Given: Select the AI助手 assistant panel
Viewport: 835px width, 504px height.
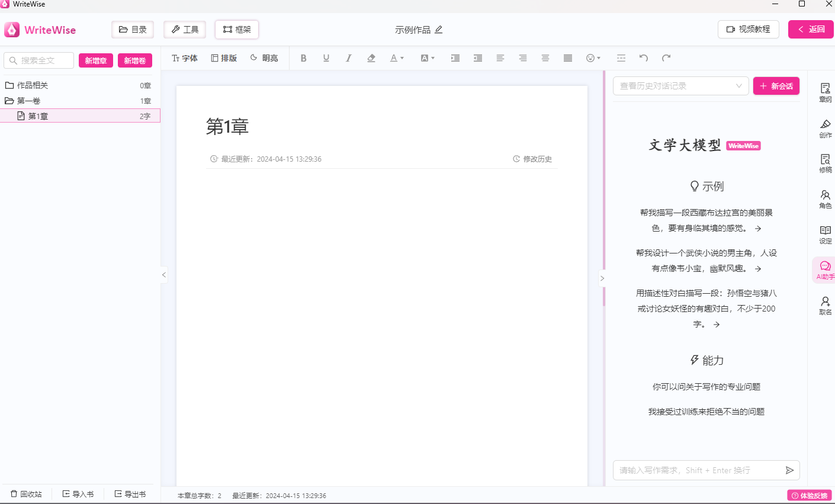Looking at the screenshot, I should 824,269.
